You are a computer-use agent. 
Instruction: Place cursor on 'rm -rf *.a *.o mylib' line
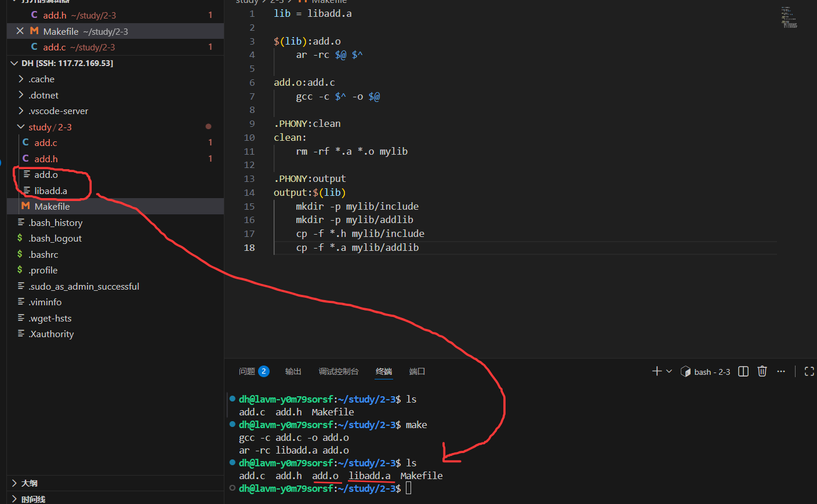[x=352, y=151]
